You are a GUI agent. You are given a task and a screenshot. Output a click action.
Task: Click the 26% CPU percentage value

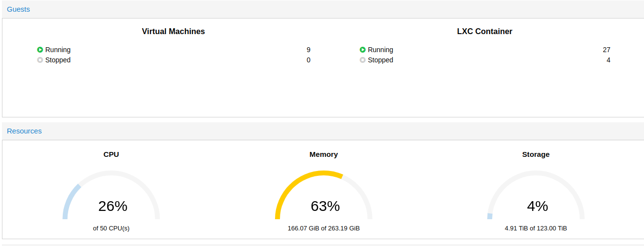point(113,206)
